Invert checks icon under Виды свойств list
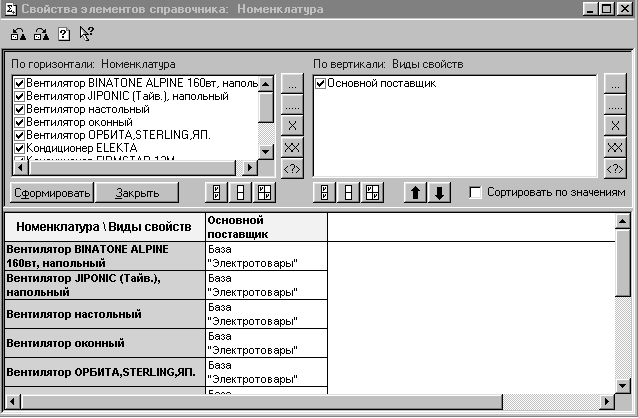Image resolution: width=638 pixels, height=418 pixels. [x=372, y=193]
